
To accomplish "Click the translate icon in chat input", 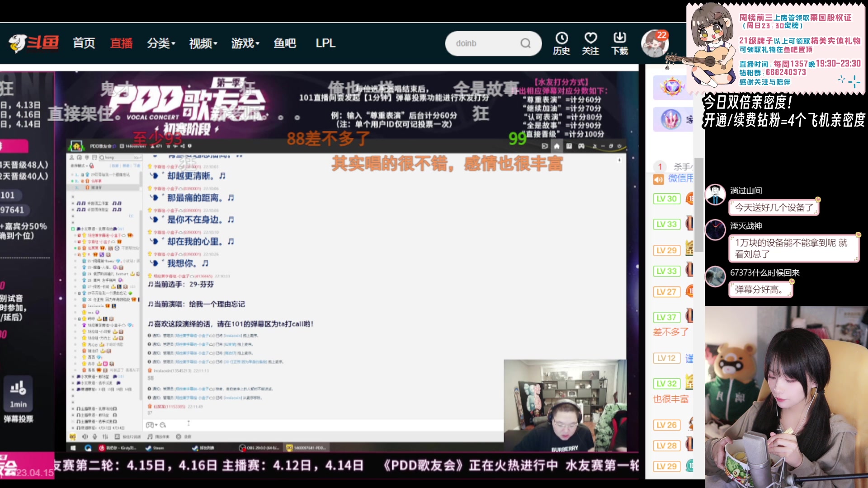I will point(163,425).
